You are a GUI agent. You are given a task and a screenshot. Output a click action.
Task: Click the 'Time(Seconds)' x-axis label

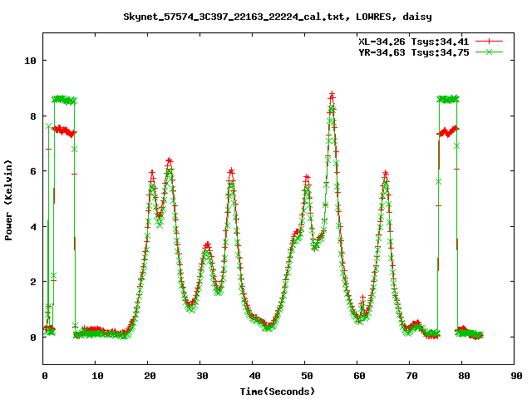tap(278, 392)
